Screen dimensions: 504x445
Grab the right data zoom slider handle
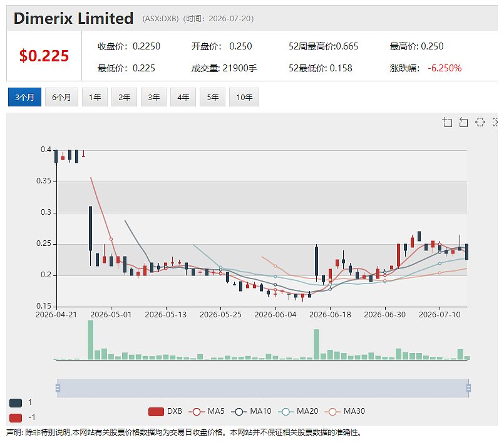469,388
